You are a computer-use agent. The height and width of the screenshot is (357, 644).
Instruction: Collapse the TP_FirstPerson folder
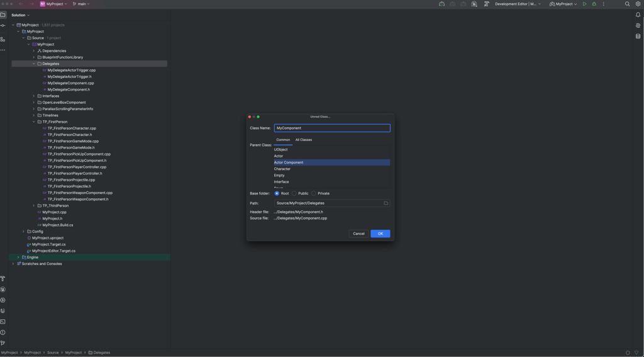point(34,122)
